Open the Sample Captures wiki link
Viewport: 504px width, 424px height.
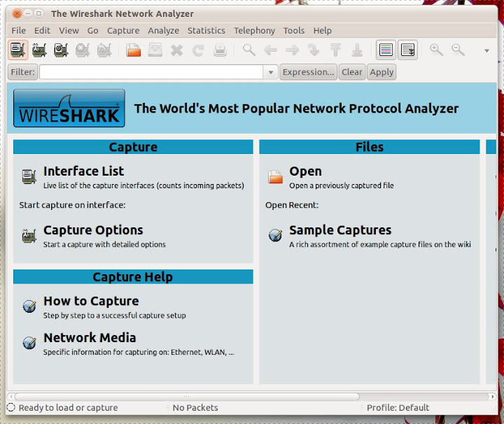point(340,230)
